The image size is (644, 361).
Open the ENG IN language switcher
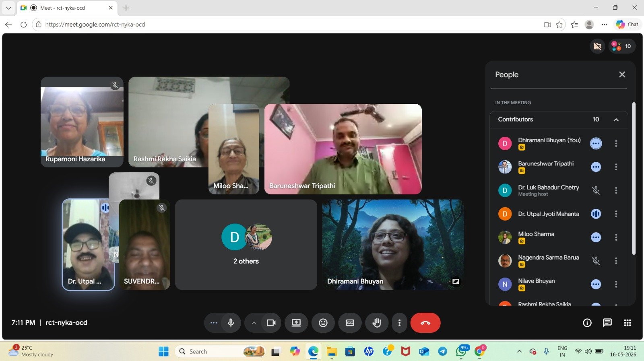pyautogui.click(x=562, y=351)
